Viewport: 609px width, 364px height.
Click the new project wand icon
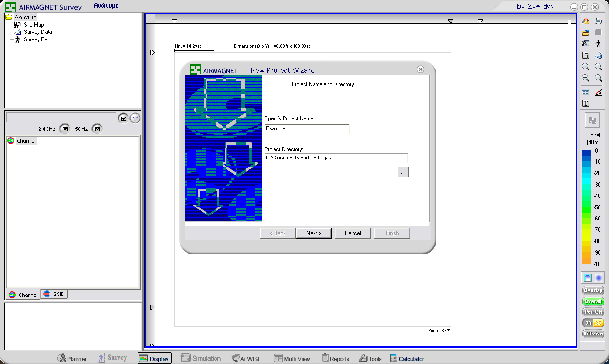(x=586, y=21)
